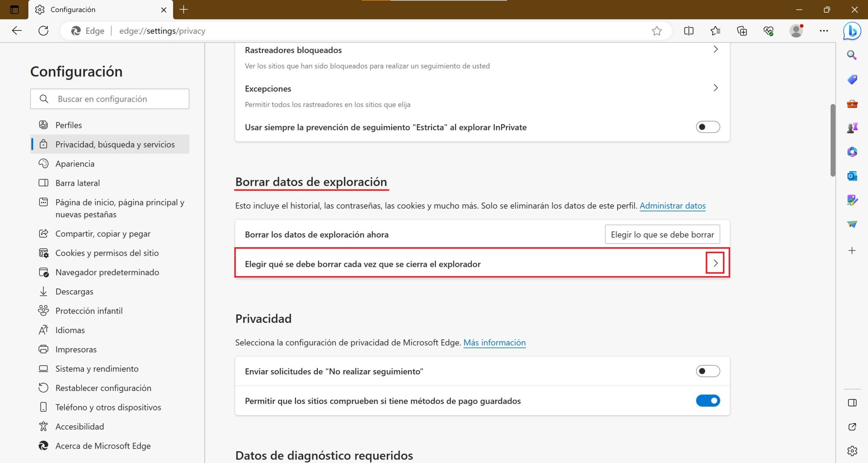The width and height of the screenshot is (868, 463).
Task: Disable 'Permitir que los sitios comprueben métodos de pago'
Action: pos(708,400)
